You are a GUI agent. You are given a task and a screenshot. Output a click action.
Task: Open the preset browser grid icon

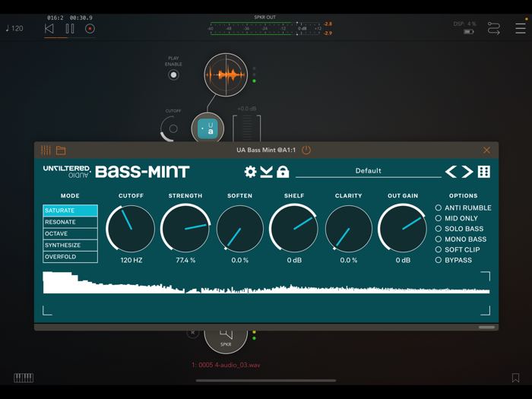[484, 172]
